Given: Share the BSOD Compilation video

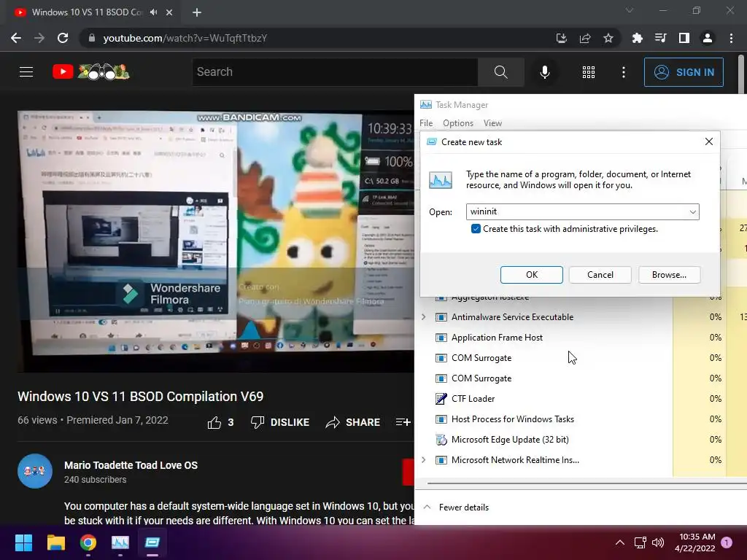Looking at the screenshot, I should click(352, 422).
